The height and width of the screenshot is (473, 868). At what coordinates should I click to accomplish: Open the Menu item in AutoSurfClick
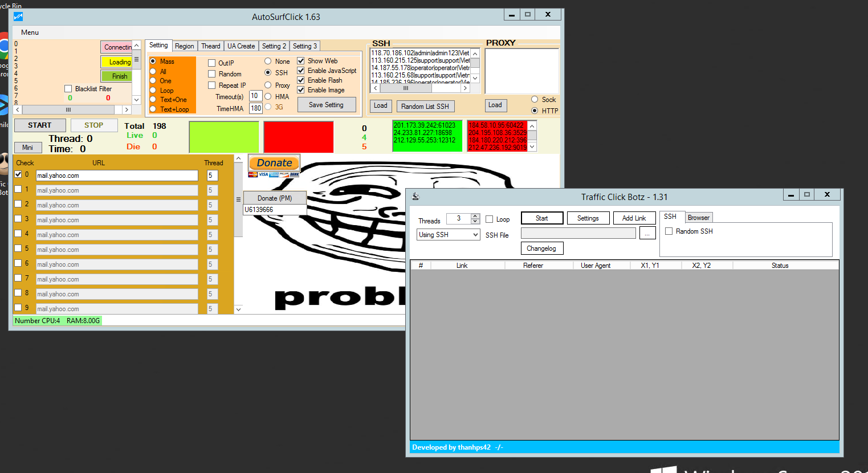point(30,32)
